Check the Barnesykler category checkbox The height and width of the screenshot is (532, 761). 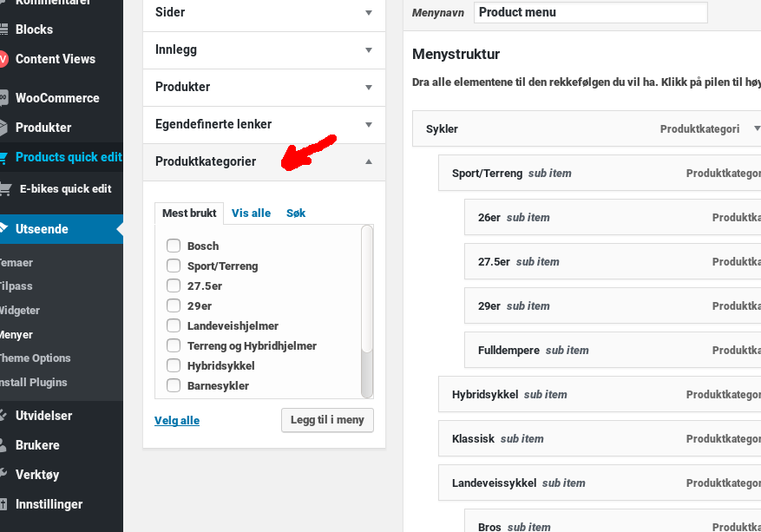point(174,385)
